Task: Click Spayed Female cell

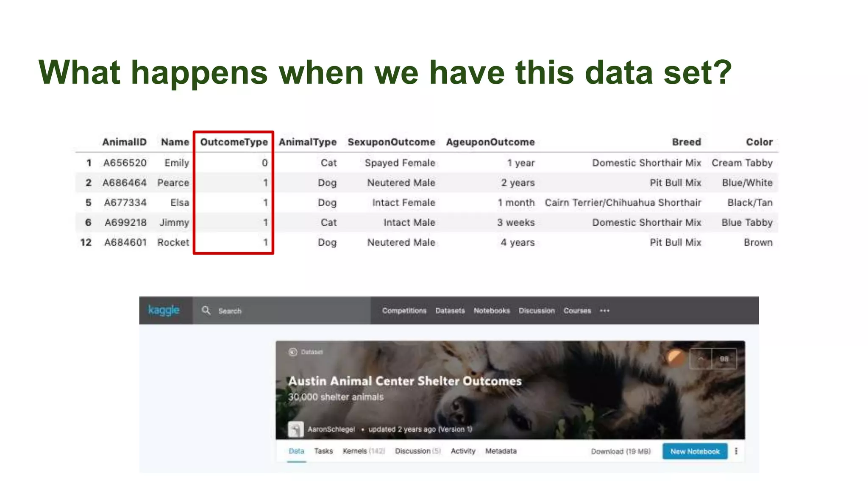Action: (x=400, y=163)
